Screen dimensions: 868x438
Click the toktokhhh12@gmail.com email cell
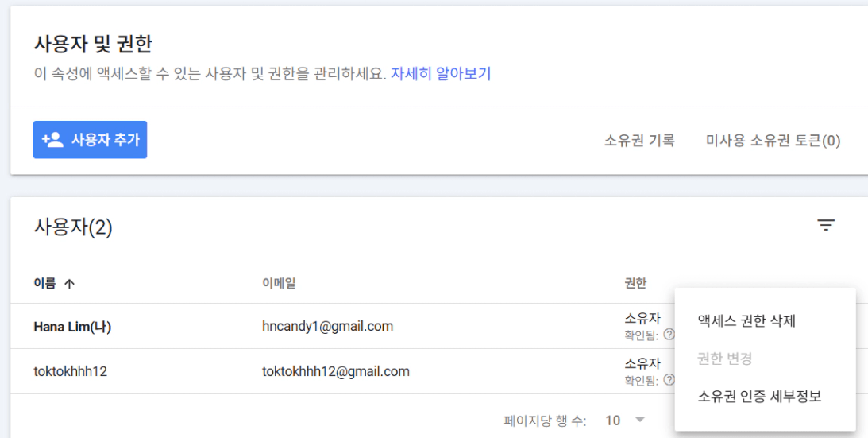335,371
